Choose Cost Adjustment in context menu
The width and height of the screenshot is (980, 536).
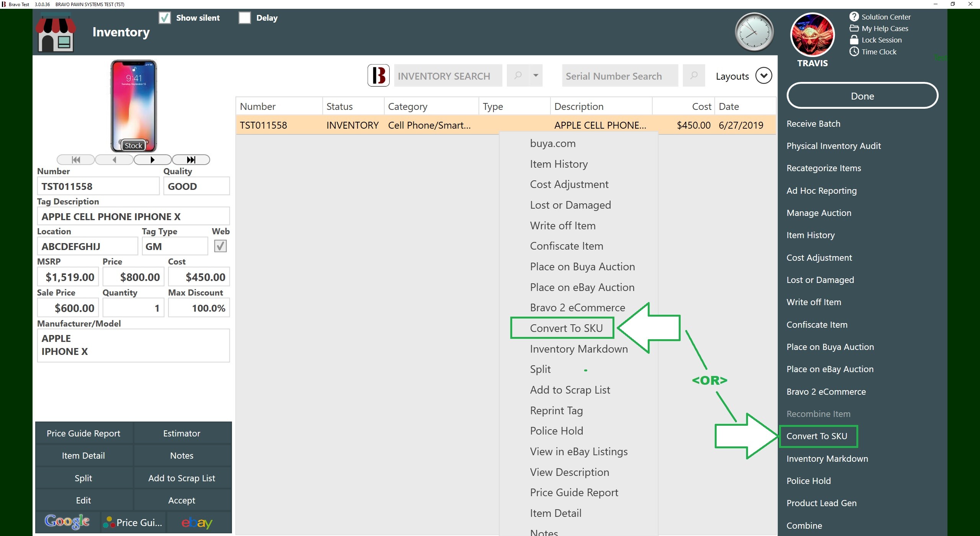click(x=569, y=184)
